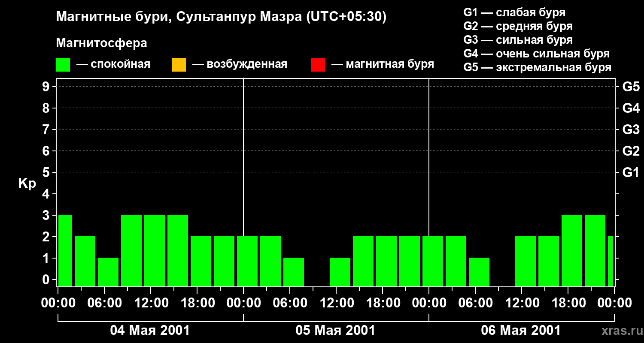Click the 'G5 — экстремальная буря' legend line
This screenshot has height=343, width=644.
point(538,67)
